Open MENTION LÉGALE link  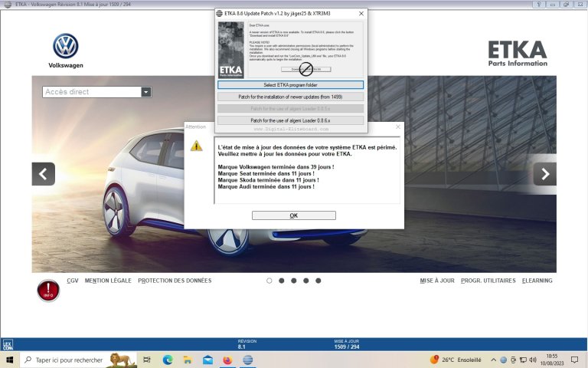108,281
